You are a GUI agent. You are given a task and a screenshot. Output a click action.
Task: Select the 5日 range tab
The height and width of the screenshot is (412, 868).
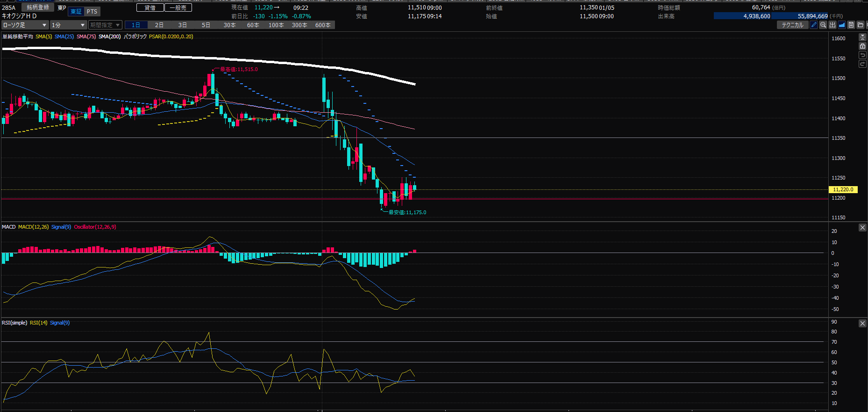(206, 25)
